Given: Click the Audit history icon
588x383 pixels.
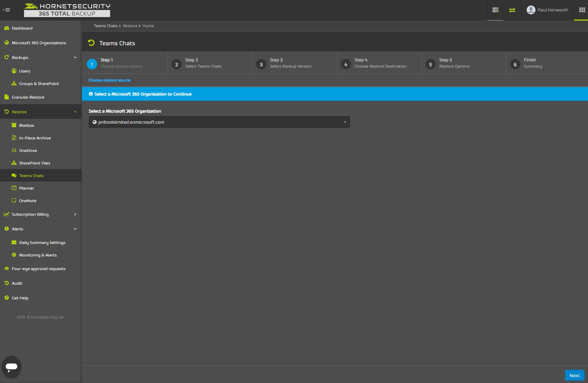Looking at the screenshot, I should 7,283.
